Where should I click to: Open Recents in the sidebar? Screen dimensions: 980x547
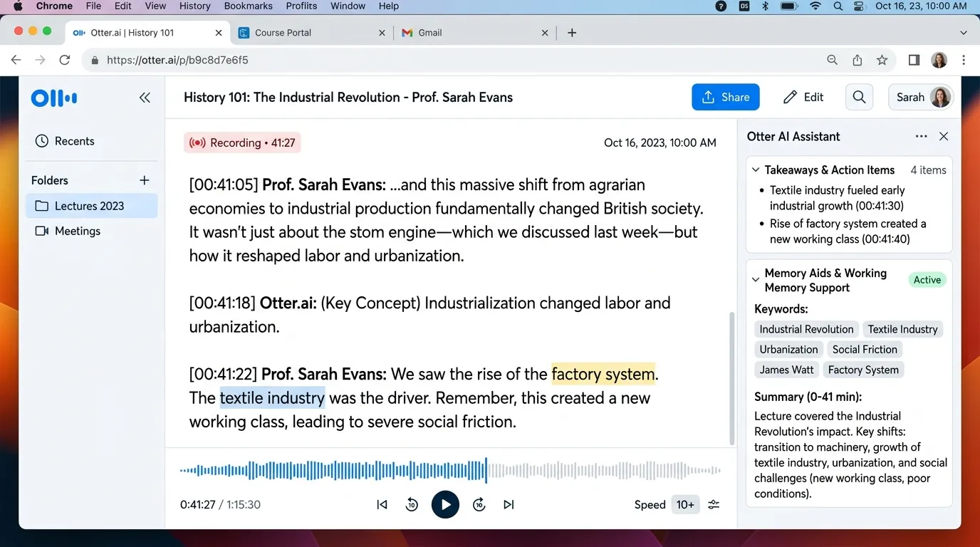[x=65, y=141]
